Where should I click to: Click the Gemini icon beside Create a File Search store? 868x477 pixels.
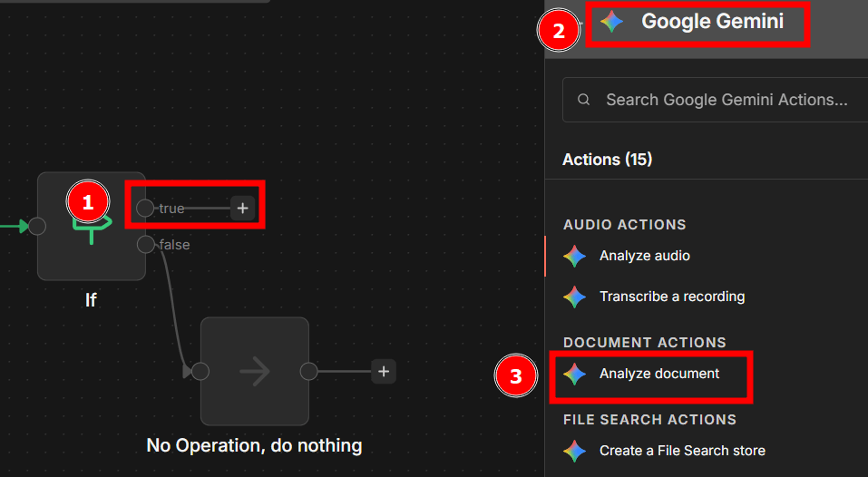575,451
